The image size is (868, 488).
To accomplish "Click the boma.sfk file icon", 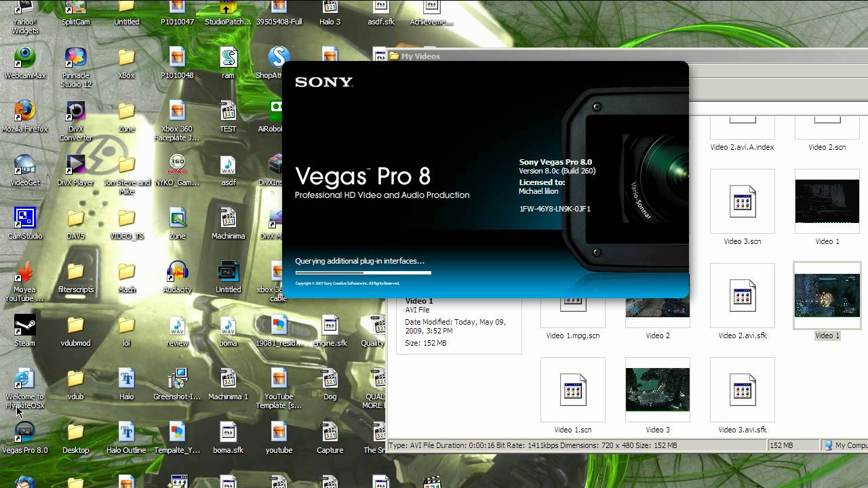I will (x=229, y=437).
